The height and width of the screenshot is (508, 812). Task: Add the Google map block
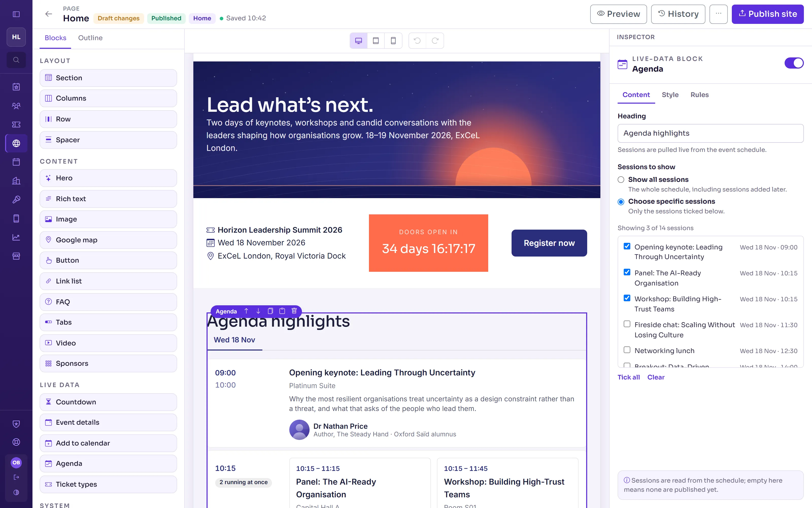108,240
